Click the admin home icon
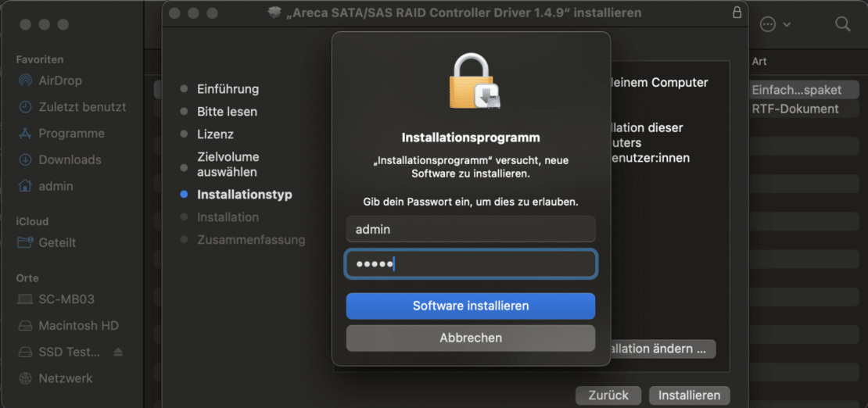This screenshot has height=408, width=868. [26, 186]
